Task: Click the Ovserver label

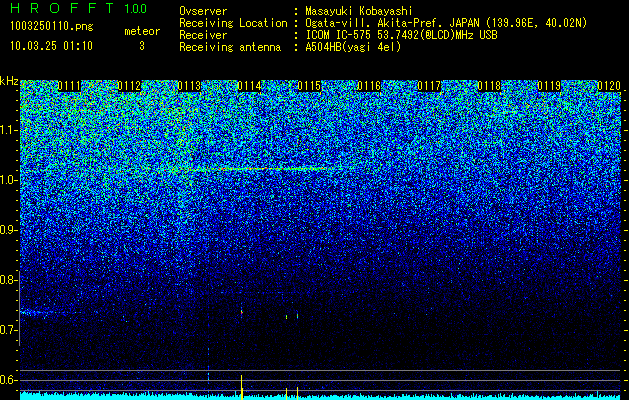Action: click(x=203, y=11)
